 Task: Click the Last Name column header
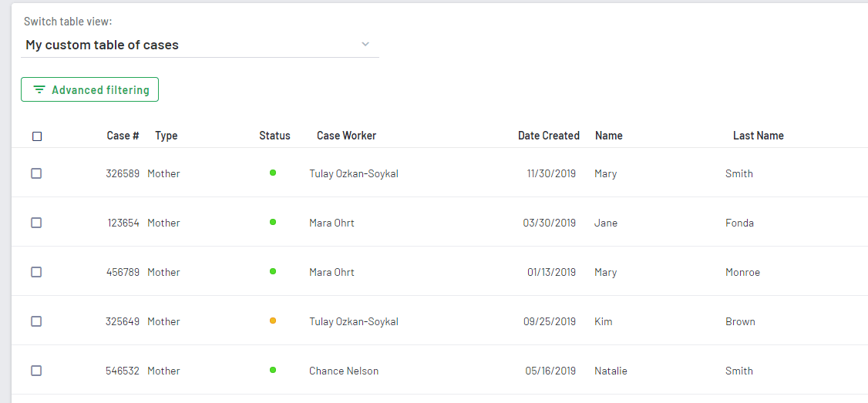pyautogui.click(x=758, y=136)
